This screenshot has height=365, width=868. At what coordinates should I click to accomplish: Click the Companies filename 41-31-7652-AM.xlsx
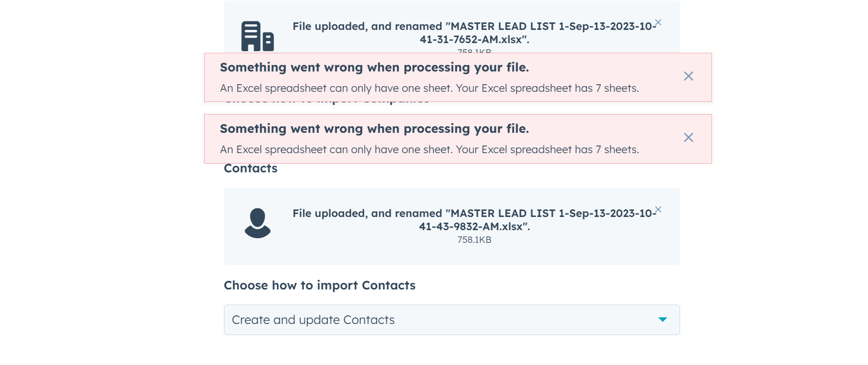[x=475, y=38]
